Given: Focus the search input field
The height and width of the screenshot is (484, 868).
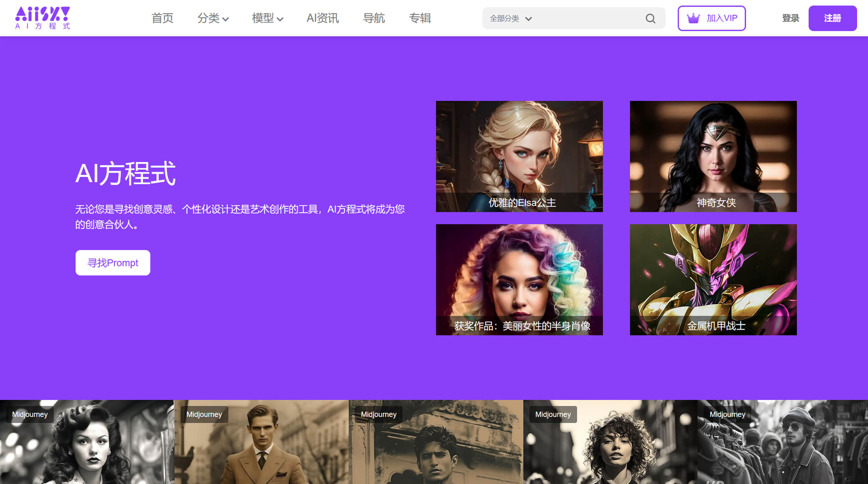Looking at the screenshot, I should point(588,18).
